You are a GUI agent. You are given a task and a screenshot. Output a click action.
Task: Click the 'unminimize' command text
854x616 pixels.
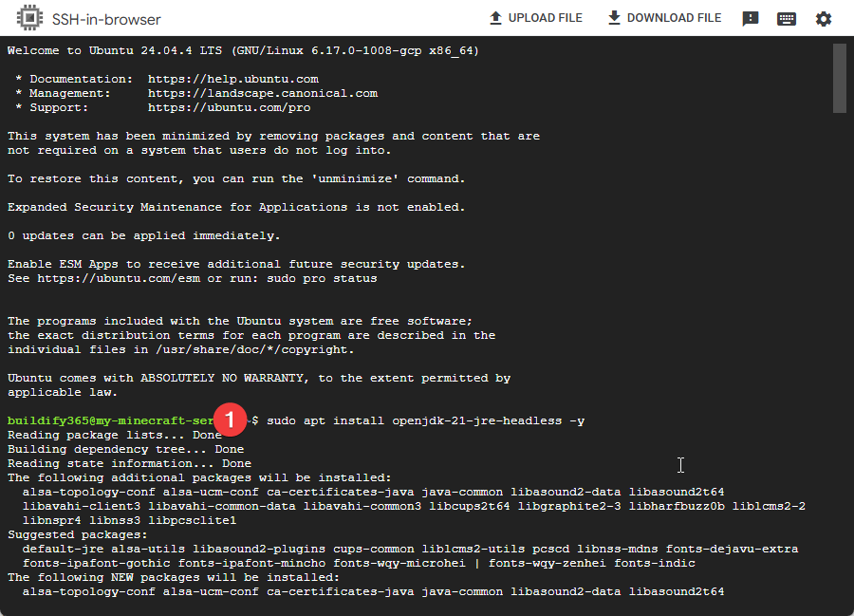pos(355,178)
